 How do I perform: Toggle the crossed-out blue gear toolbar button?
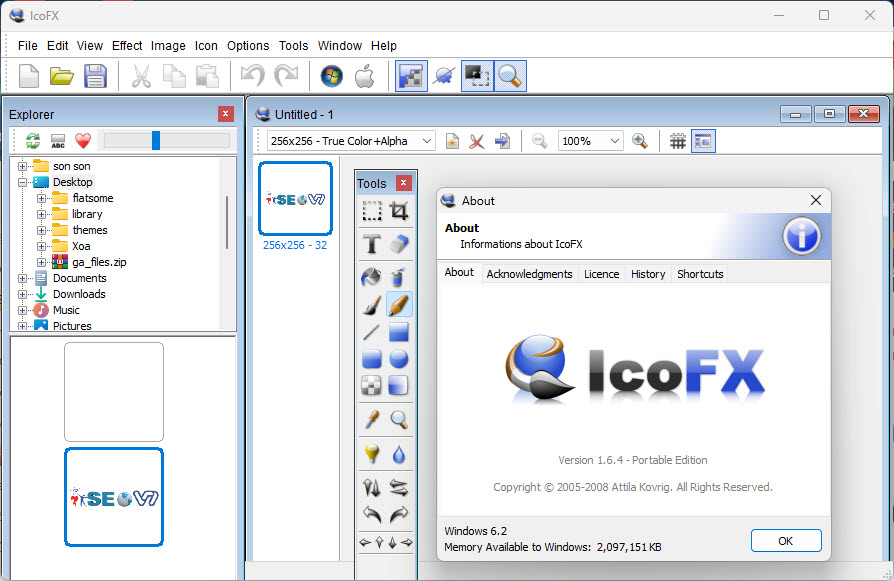click(x=444, y=76)
